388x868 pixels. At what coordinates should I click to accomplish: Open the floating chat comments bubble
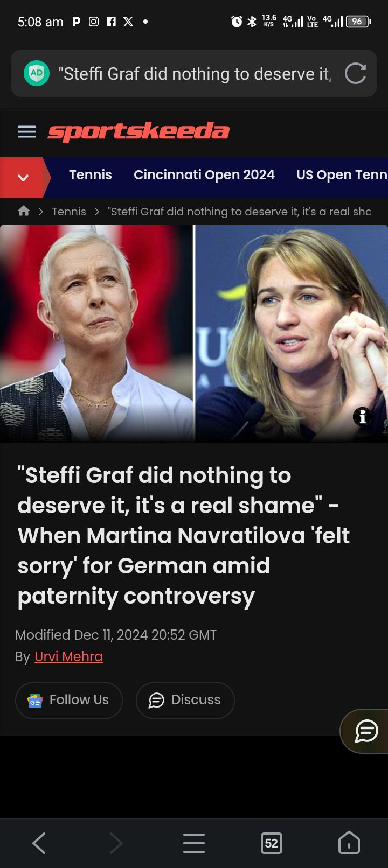pos(366,731)
